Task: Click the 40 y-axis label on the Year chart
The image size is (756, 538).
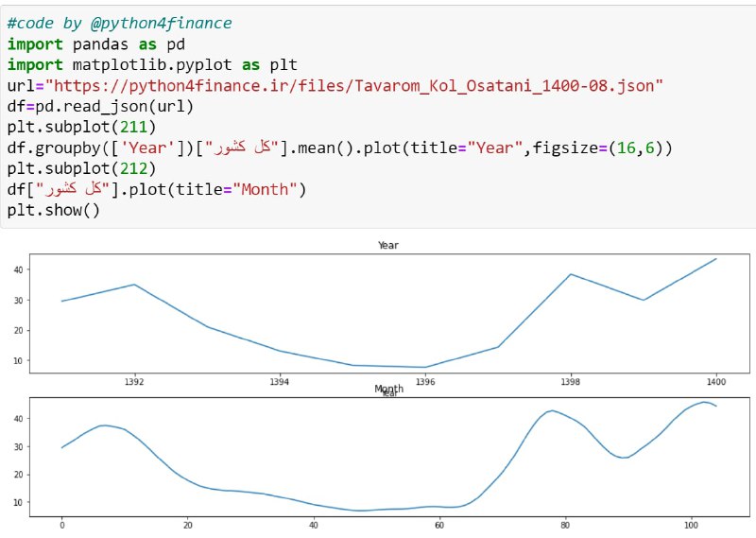Action: point(18,269)
